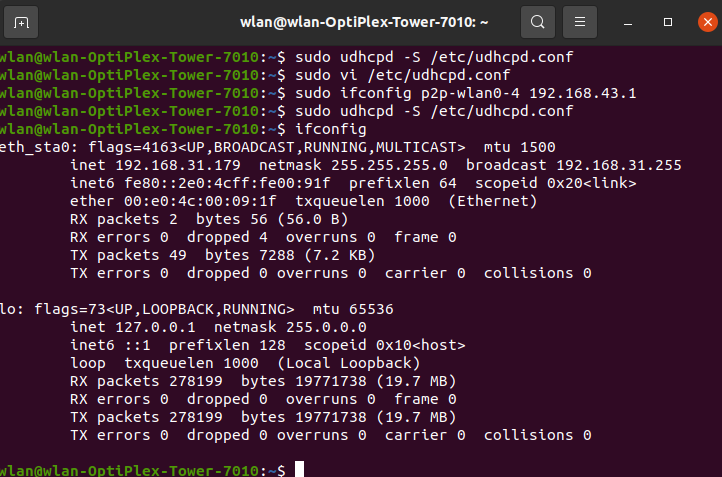Click the '(Local Loopback)' label
Screen dimensions: 722x477
click(349, 363)
